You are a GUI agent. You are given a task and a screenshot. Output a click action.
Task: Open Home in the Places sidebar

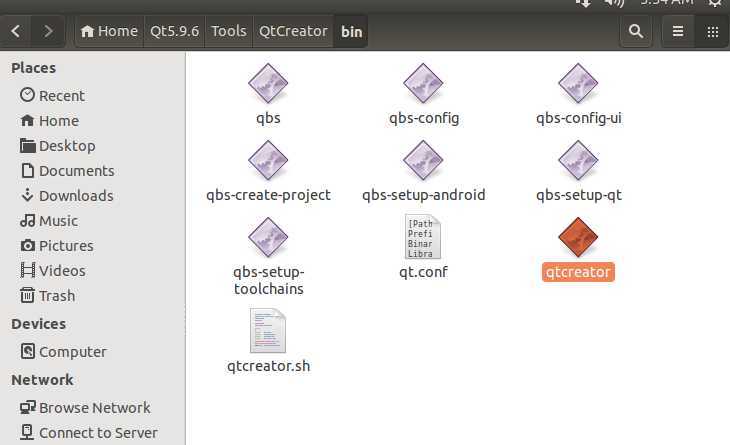pyautogui.click(x=50, y=121)
